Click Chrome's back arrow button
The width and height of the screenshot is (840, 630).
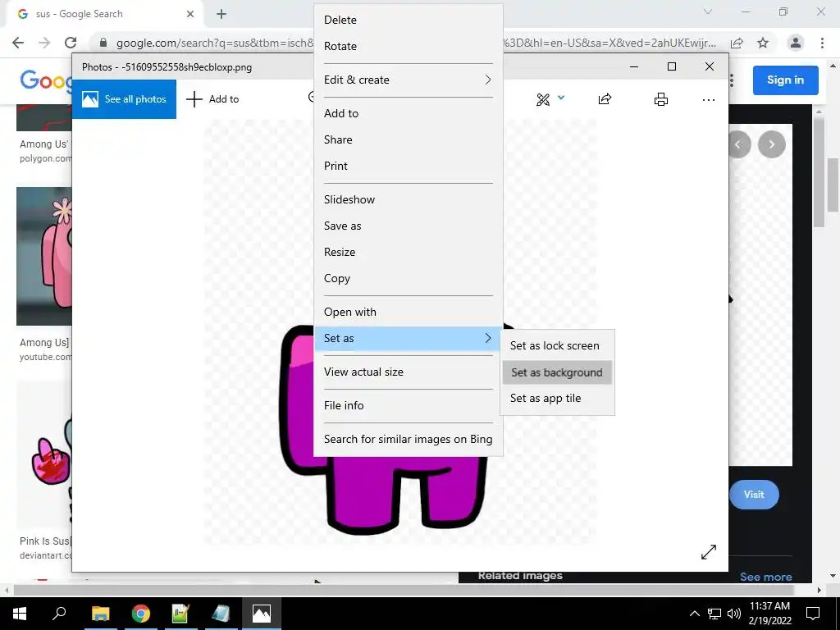coord(18,43)
